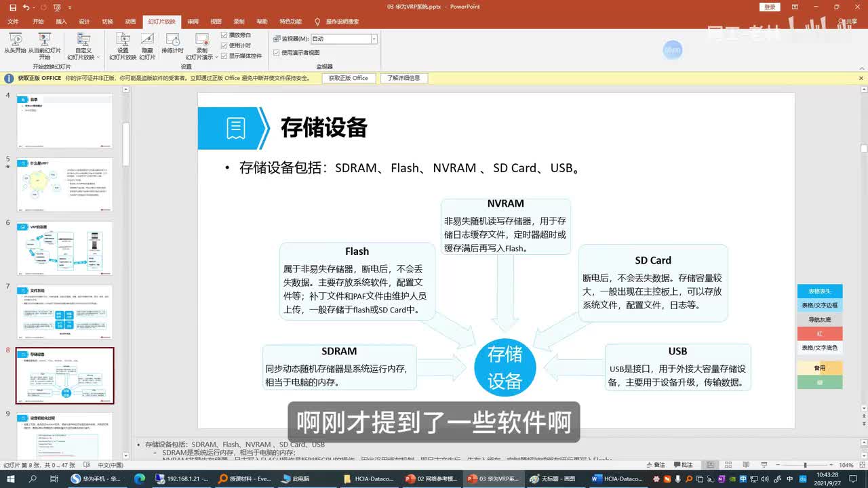Select slide 9 thumbnail

coord(64,437)
